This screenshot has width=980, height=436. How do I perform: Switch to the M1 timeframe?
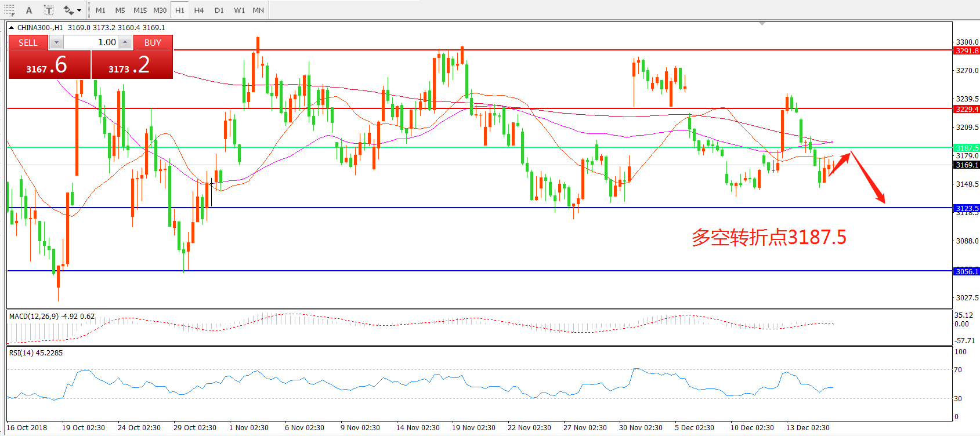(x=100, y=10)
